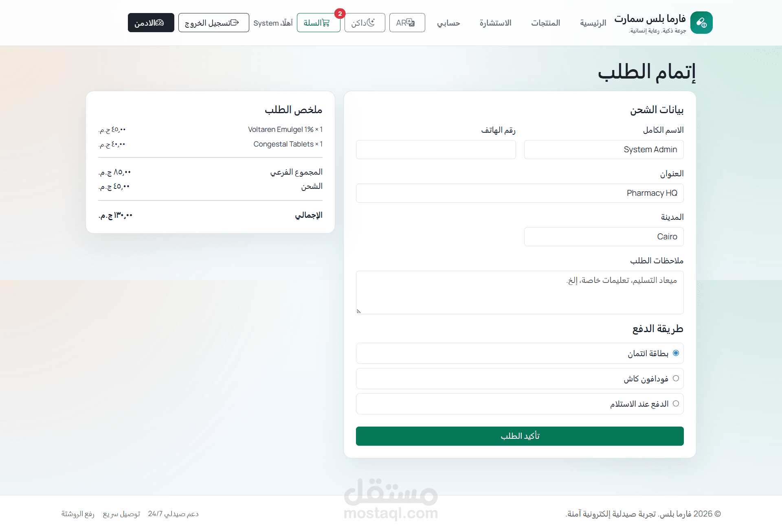Image resolution: width=782 pixels, height=532 pixels.
Task: Open my account (حسابي) menu item
Action: coord(448,23)
